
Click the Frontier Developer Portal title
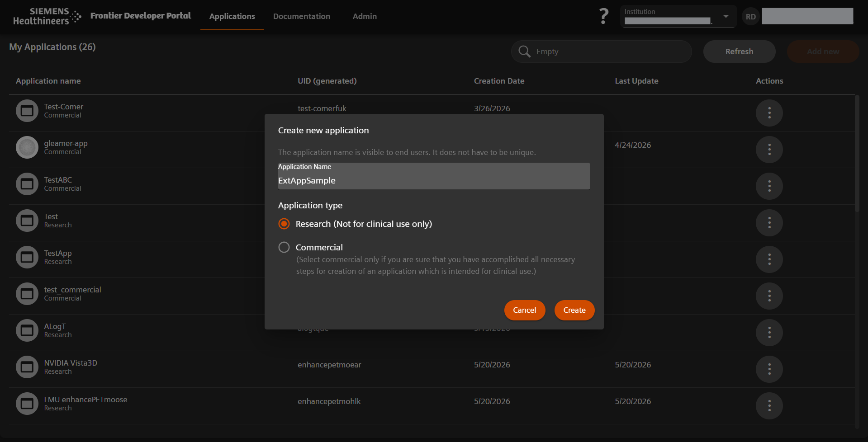coord(141,16)
